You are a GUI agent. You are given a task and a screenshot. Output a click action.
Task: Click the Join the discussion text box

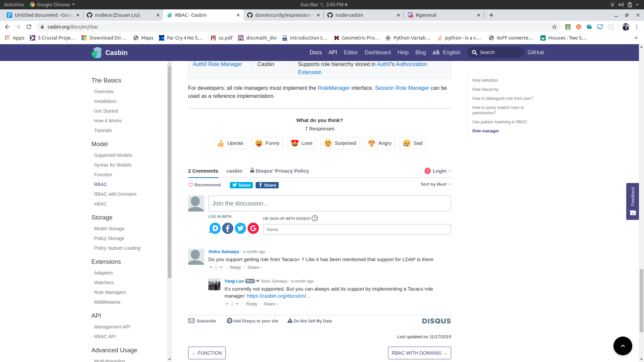pyautogui.click(x=329, y=203)
